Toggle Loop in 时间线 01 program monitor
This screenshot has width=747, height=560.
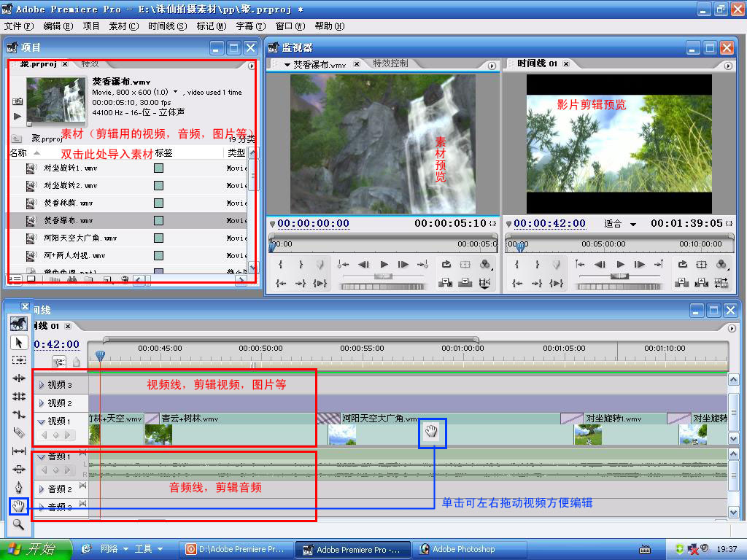[682, 264]
